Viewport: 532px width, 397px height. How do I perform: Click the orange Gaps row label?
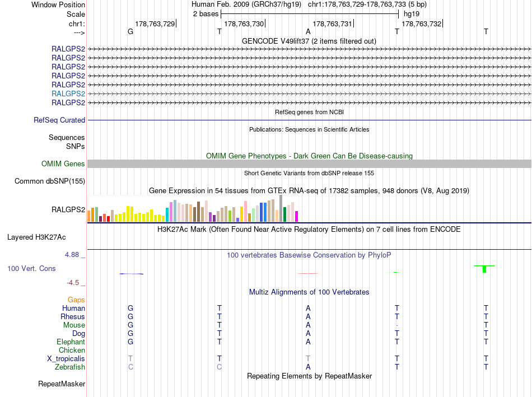[76, 300]
